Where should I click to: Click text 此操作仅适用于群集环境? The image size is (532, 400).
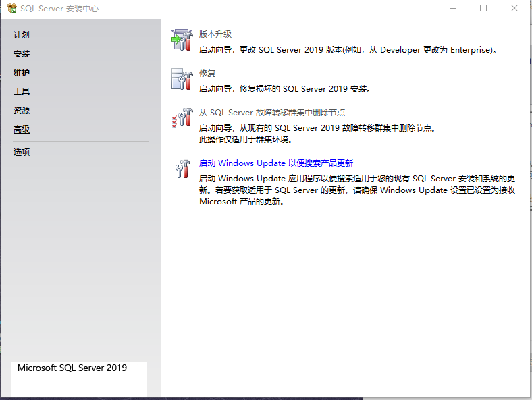(x=246, y=140)
